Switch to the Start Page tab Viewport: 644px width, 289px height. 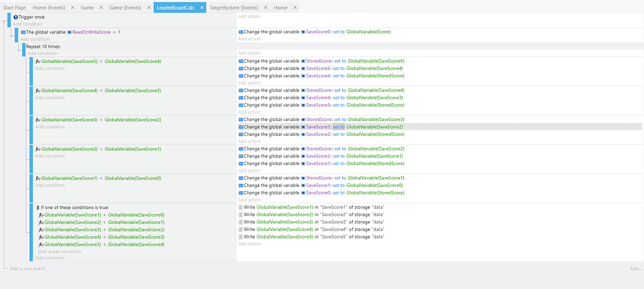14,8
